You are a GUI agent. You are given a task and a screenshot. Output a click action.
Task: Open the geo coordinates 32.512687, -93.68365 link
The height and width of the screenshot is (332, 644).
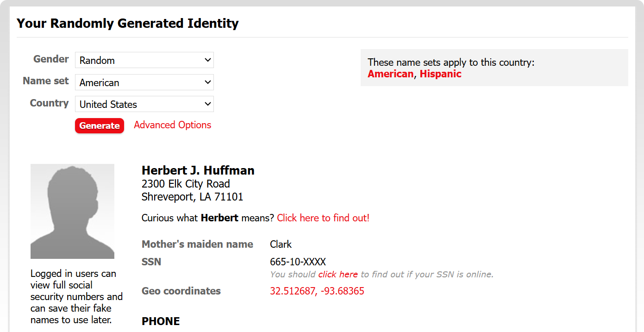coord(317,291)
